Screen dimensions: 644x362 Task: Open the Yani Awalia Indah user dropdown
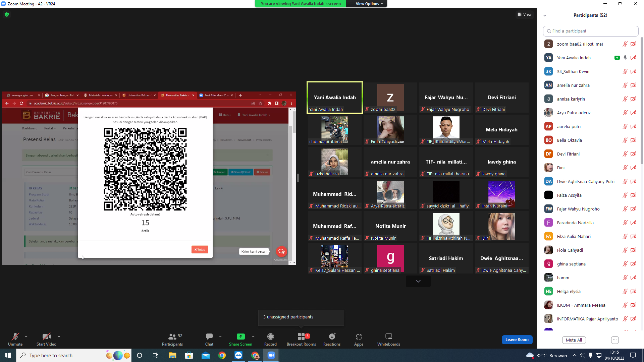pyautogui.click(x=254, y=115)
